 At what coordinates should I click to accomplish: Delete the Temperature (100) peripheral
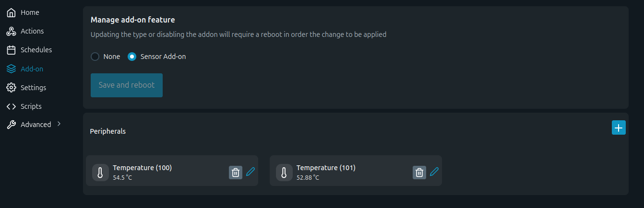point(236,173)
